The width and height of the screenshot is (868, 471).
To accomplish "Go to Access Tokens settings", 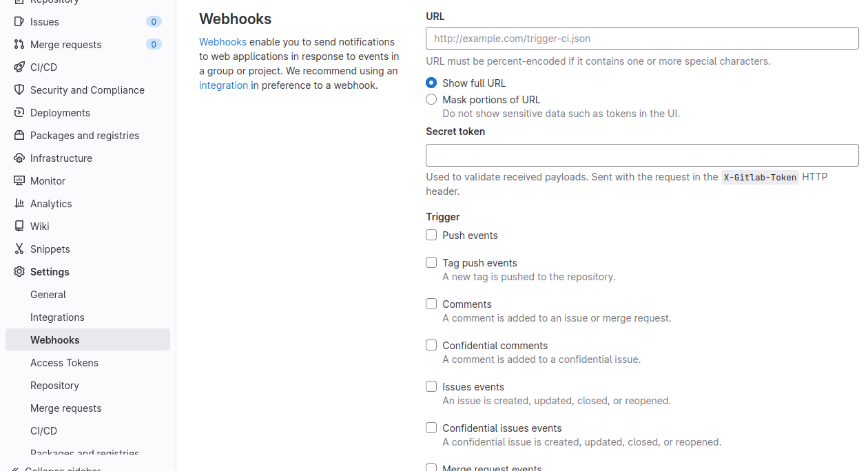I will pos(64,363).
